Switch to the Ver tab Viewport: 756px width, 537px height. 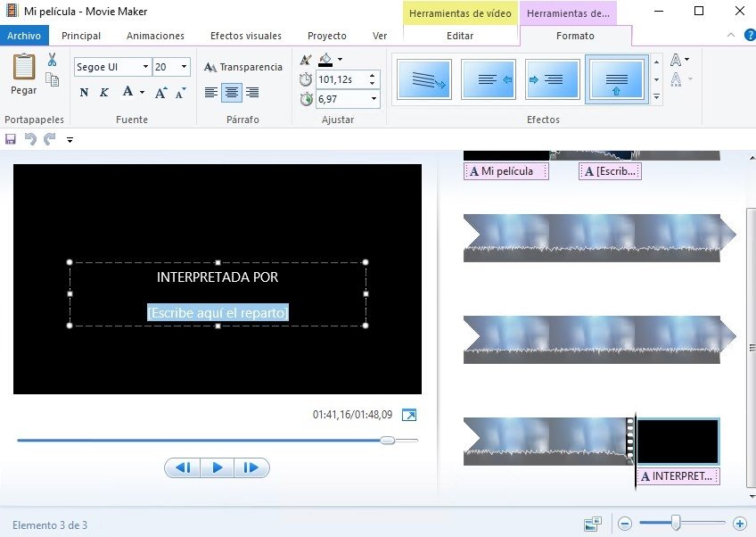click(380, 37)
